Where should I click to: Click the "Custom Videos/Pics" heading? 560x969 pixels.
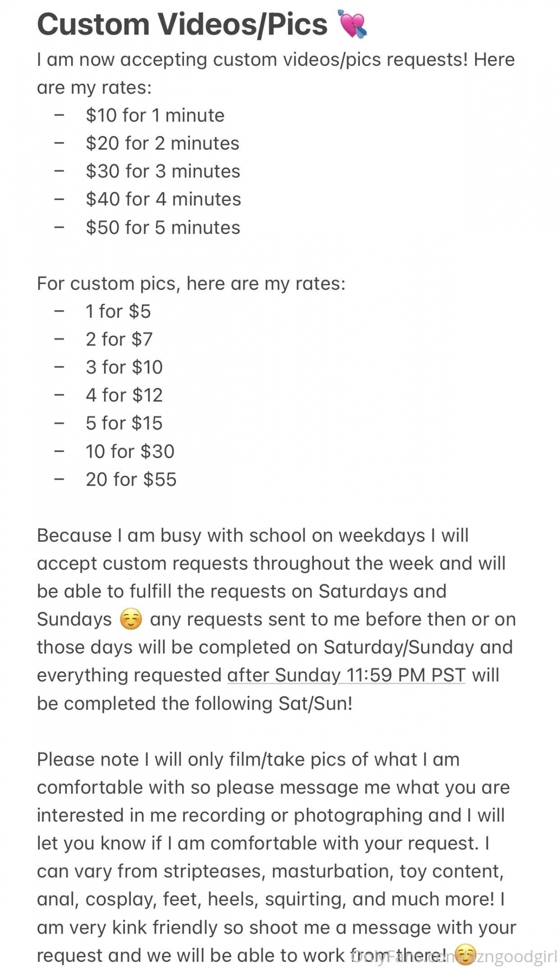[182, 24]
